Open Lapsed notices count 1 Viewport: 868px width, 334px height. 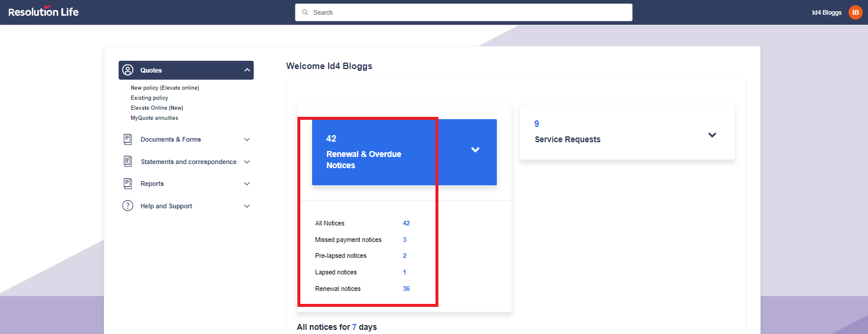(x=405, y=273)
